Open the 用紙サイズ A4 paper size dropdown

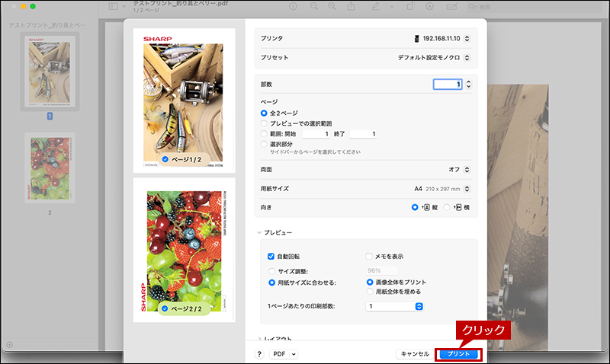[442, 188]
